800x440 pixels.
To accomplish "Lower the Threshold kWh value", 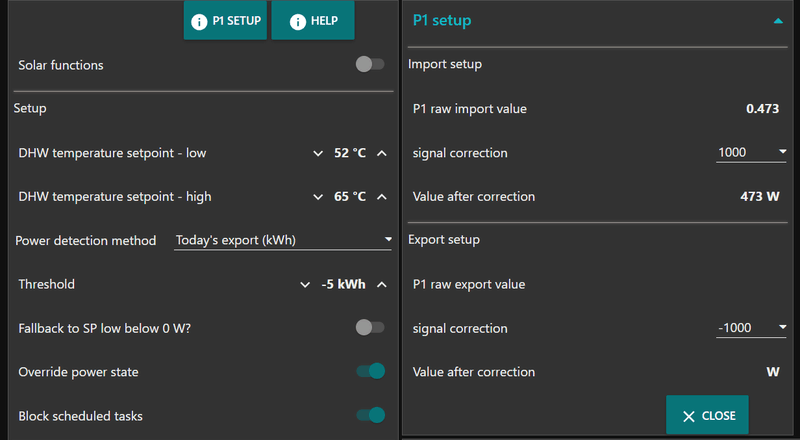I will click(306, 285).
